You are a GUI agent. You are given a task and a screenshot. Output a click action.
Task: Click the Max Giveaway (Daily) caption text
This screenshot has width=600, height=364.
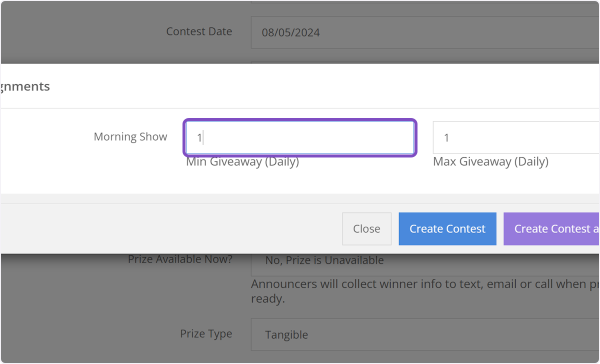pos(490,161)
